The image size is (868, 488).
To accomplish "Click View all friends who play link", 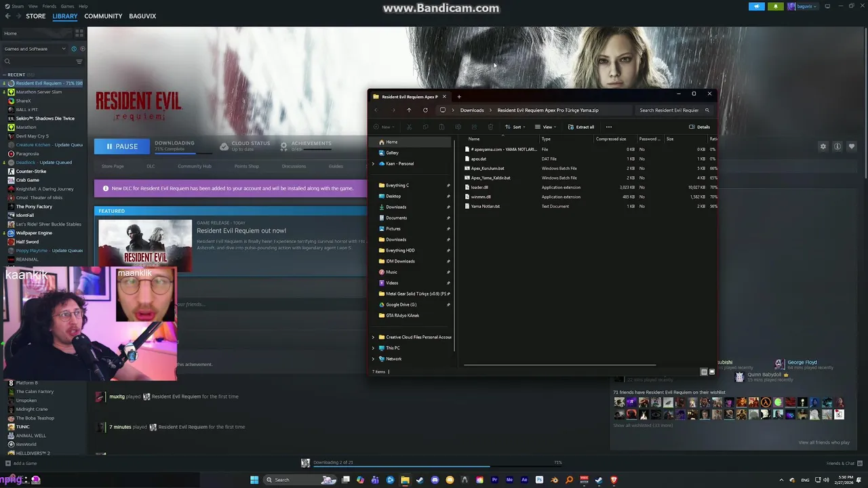I will point(824,443).
